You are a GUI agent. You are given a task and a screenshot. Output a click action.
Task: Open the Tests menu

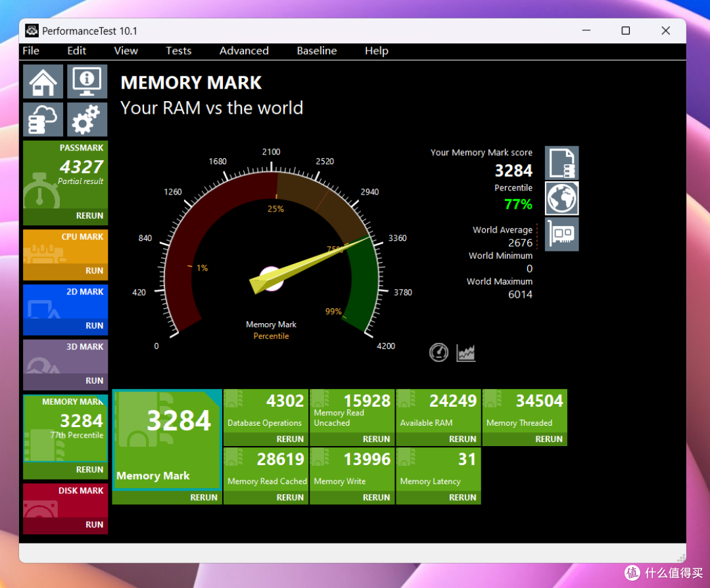click(x=178, y=51)
